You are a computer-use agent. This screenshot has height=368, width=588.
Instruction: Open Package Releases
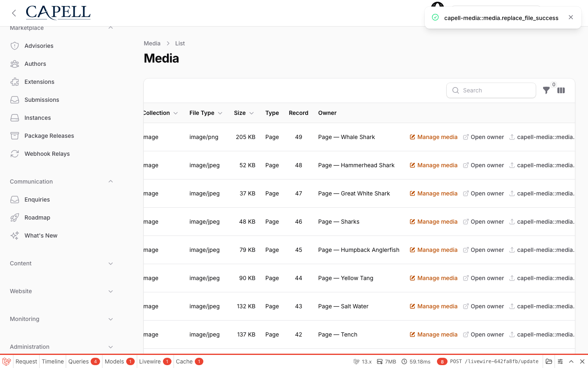49,136
